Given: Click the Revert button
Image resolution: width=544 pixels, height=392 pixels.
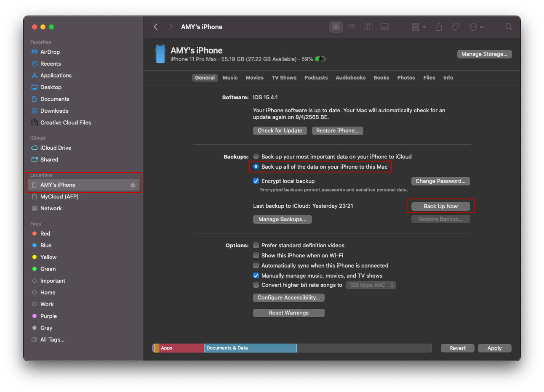Looking at the screenshot, I should click(457, 348).
